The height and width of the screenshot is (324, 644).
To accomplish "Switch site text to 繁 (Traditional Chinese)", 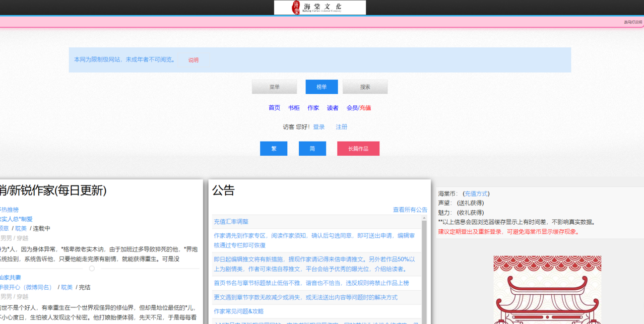I will [273, 148].
